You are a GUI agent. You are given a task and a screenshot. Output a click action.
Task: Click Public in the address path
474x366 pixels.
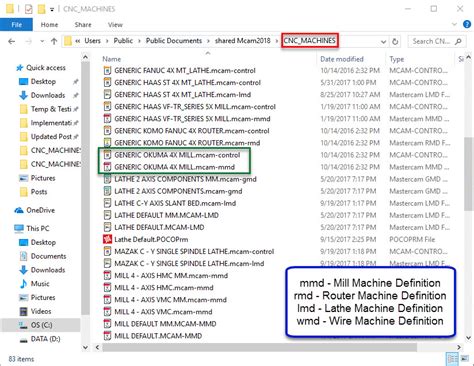pyautogui.click(x=123, y=41)
